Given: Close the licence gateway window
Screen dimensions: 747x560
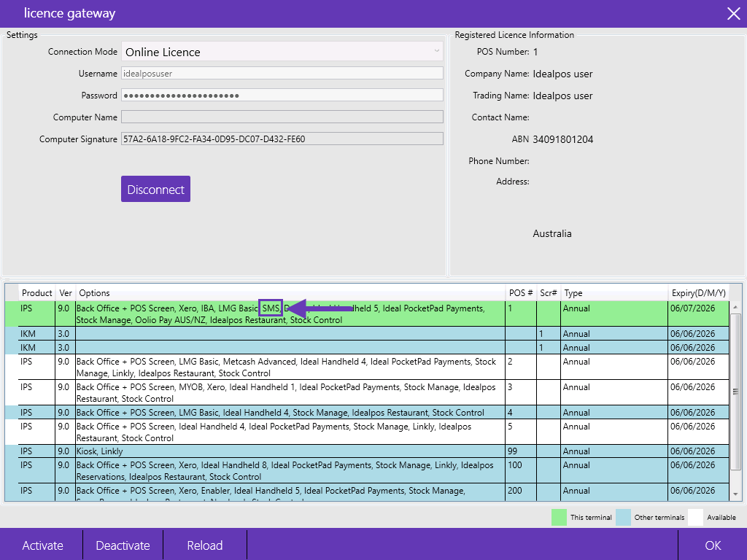Looking at the screenshot, I should (734, 13).
